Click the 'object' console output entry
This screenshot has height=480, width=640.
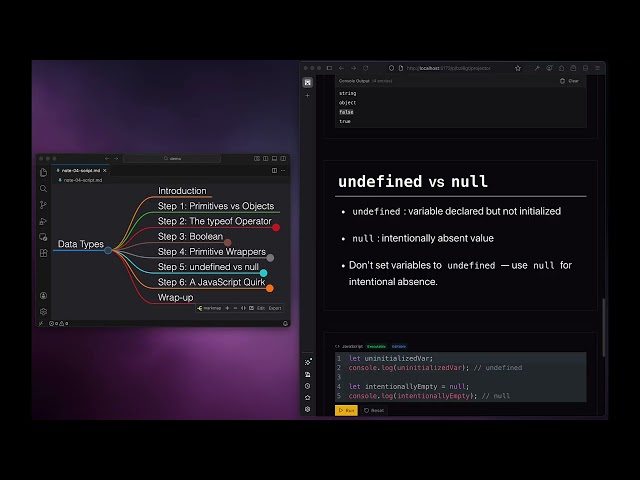347,102
